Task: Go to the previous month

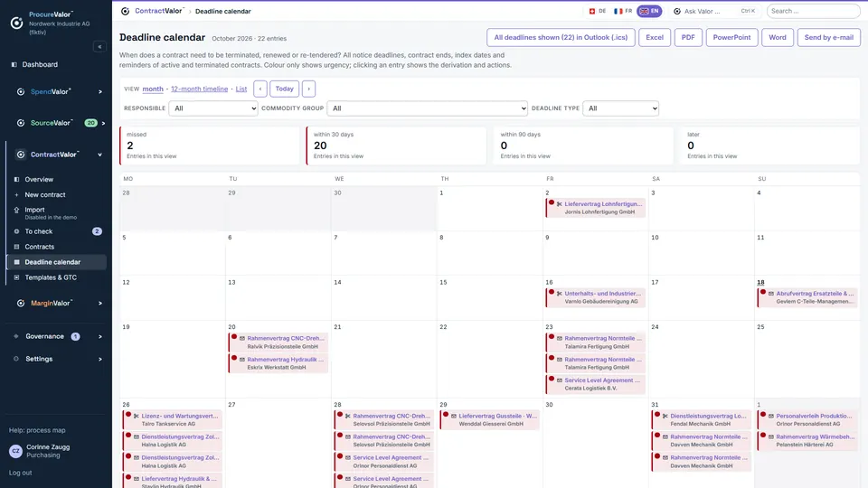Action: (260, 89)
